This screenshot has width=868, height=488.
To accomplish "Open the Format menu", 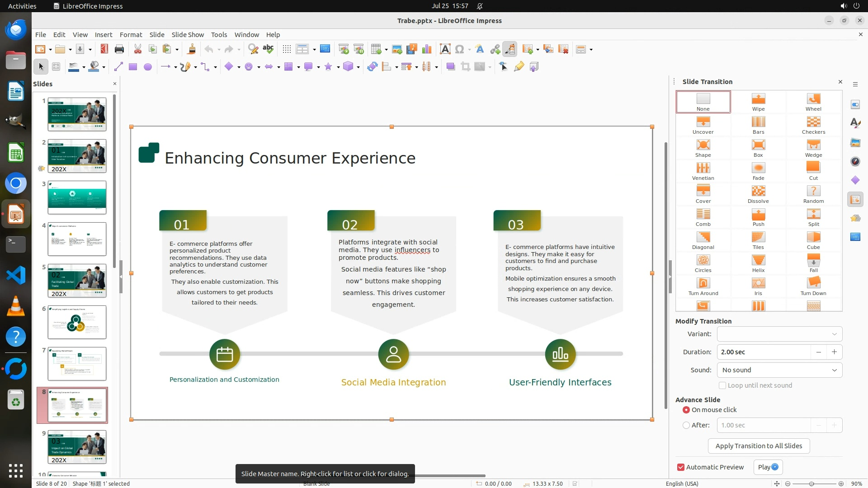I will tap(131, 34).
